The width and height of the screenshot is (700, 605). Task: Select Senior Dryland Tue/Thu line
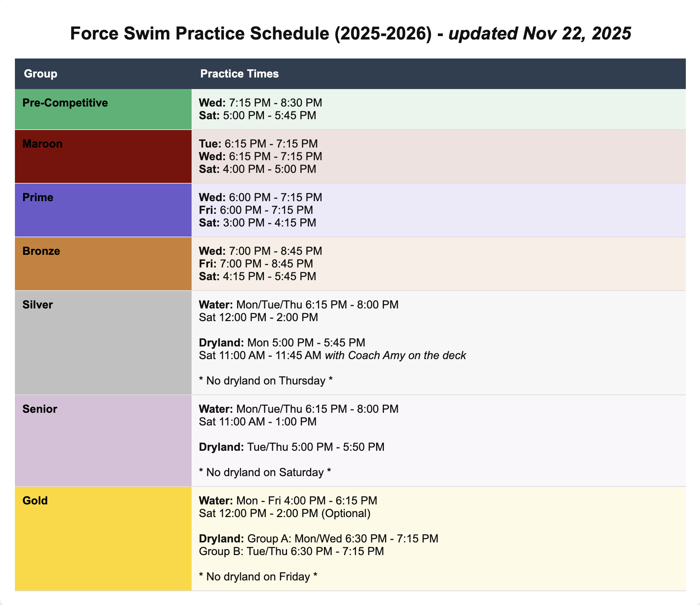click(x=291, y=447)
